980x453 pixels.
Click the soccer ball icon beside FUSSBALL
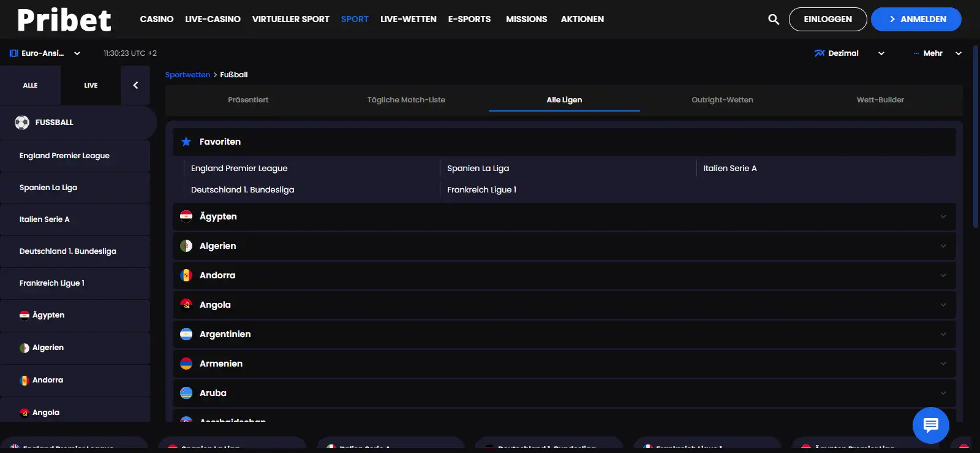[x=22, y=123]
